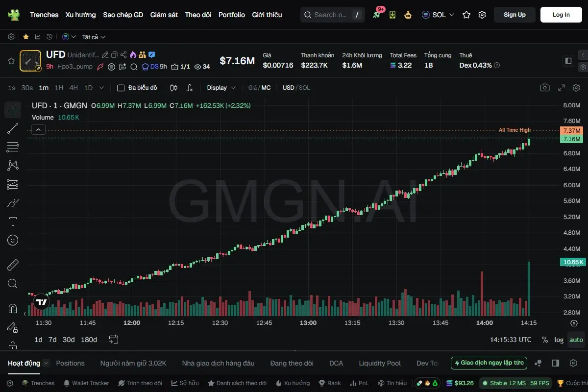Expand chart to fullscreen
The width and height of the screenshot is (588, 392).
click(x=562, y=88)
